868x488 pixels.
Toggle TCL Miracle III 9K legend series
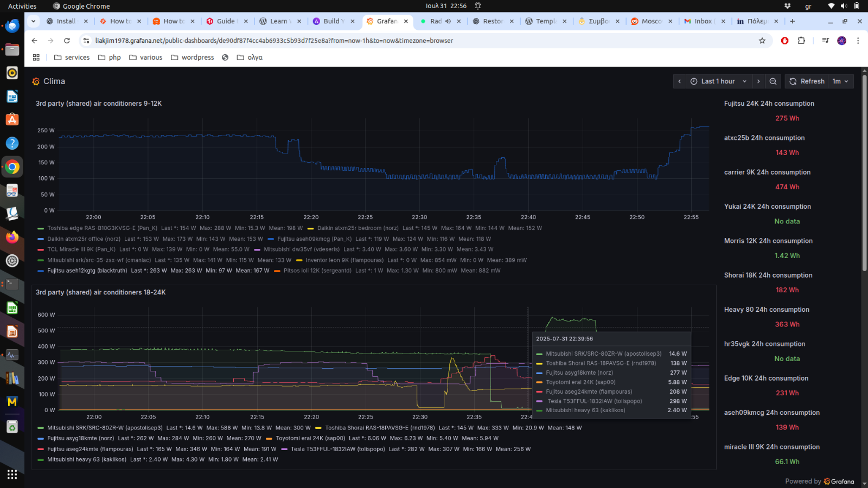pos(81,249)
